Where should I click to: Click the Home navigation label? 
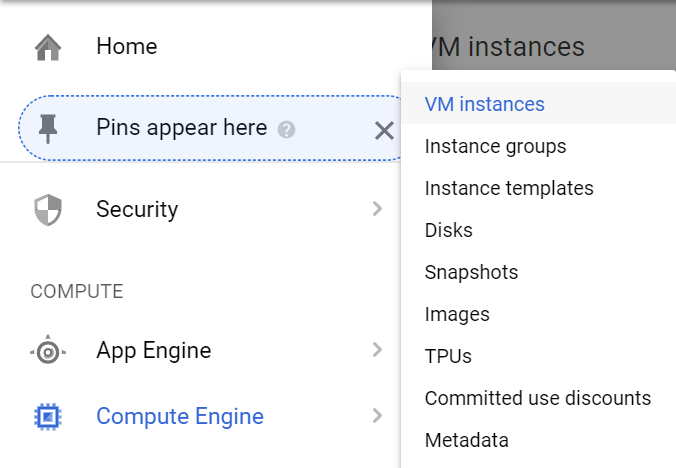point(127,46)
